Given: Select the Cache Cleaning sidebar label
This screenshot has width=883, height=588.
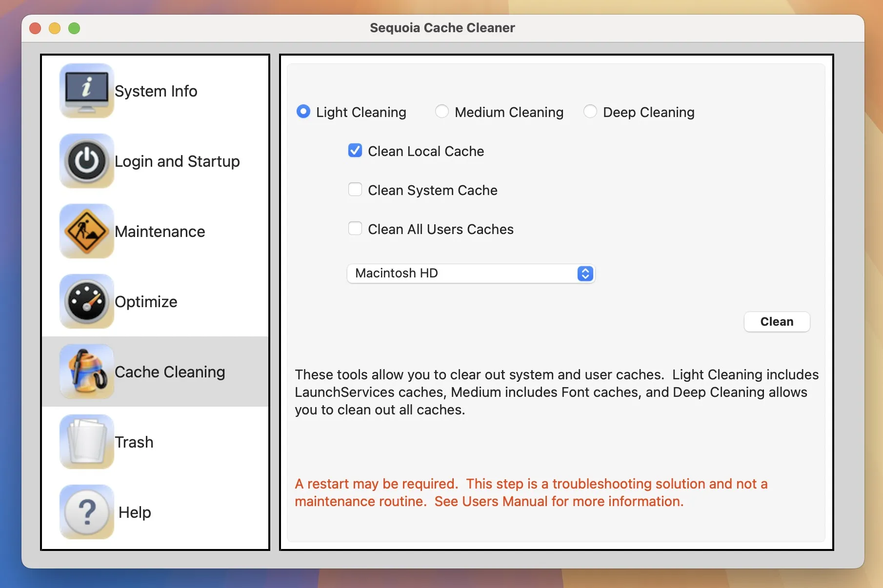Looking at the screenshot, I should click(x=170, y=372).
